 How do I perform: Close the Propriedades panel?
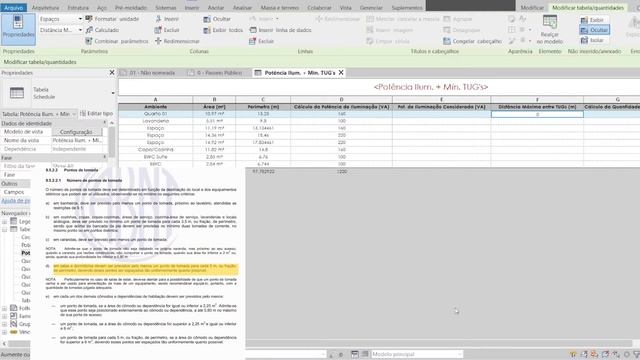(x=112, y=72)
